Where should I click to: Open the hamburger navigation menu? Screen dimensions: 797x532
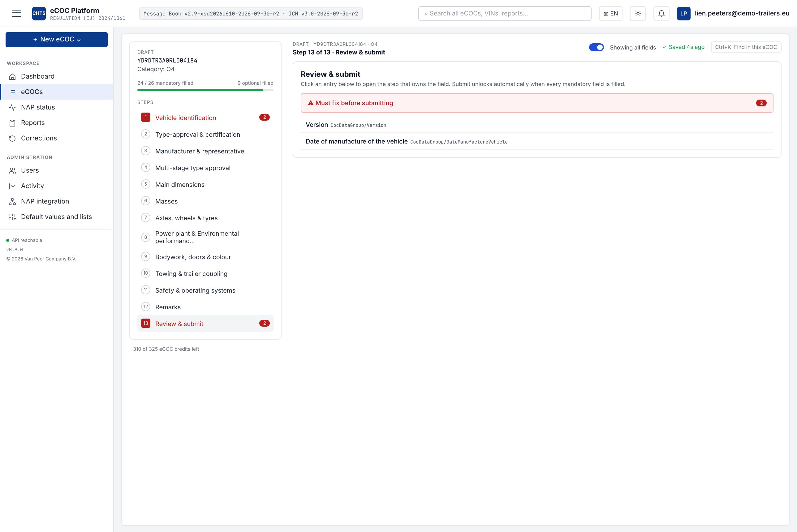pyautogui.click(x=17, y=14)
